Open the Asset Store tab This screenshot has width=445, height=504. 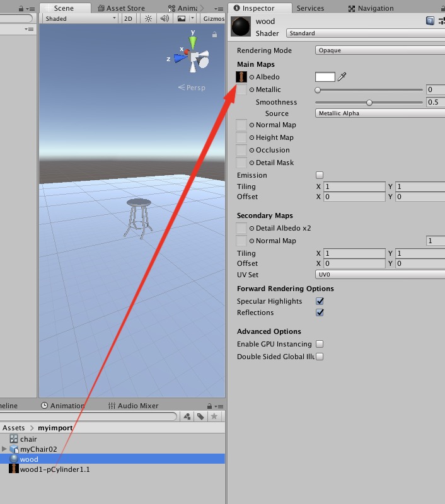pyautogui.click(x=121, y=8)
